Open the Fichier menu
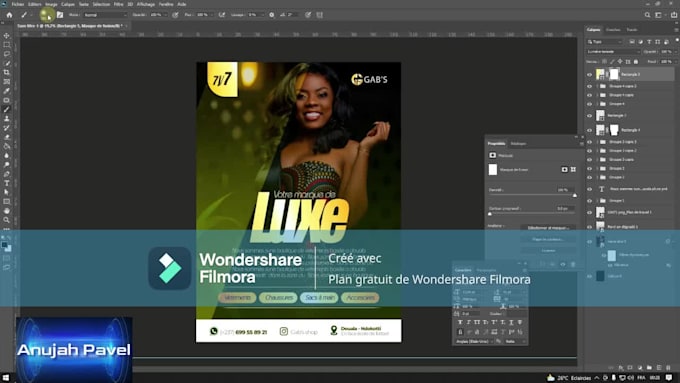680x383 pixels. pyautogui.click(x=18, y=4)
